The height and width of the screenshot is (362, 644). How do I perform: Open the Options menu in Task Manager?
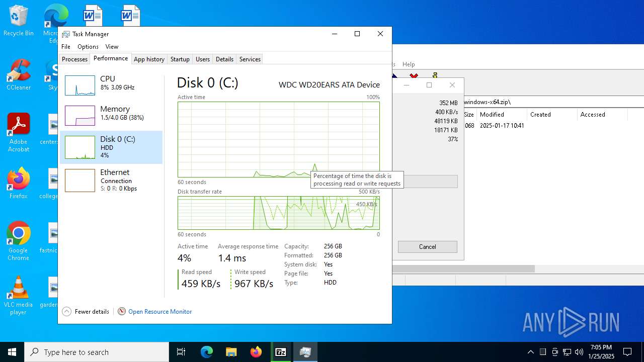pyautogui.click(x=88, y=47)
